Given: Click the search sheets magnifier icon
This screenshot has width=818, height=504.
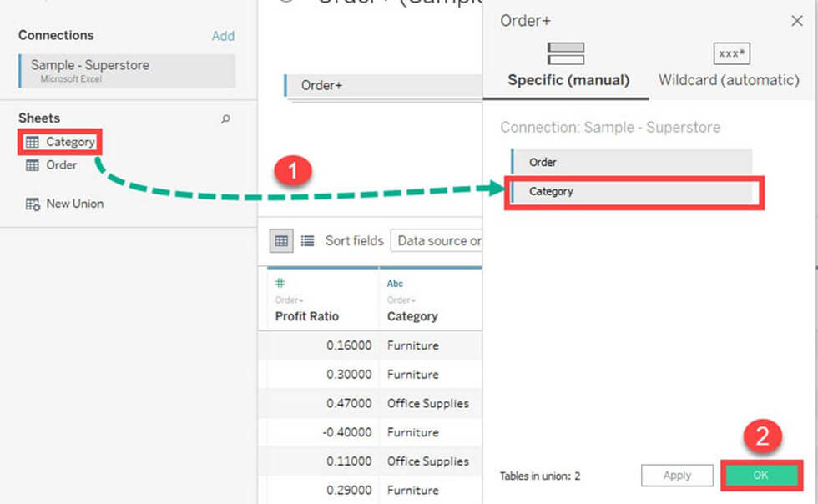Looking at the screenshot, I should click(225, 119).
